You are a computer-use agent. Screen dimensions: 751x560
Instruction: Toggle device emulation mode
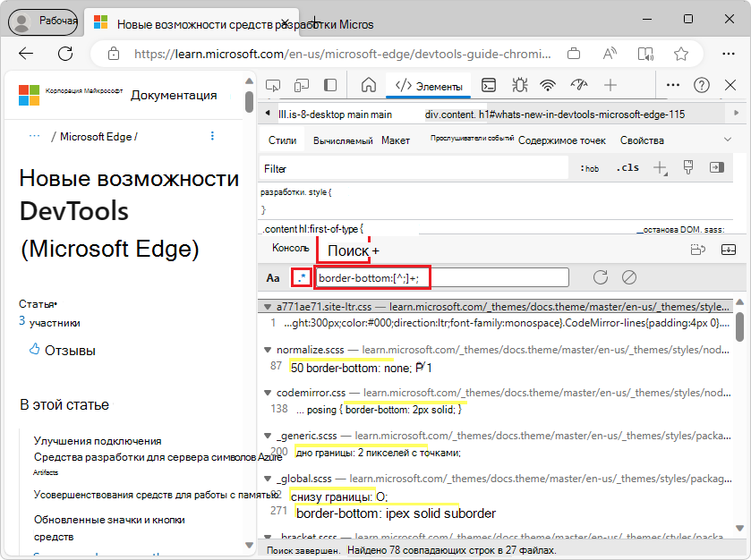pyautogui.click(x=302, y=86)
